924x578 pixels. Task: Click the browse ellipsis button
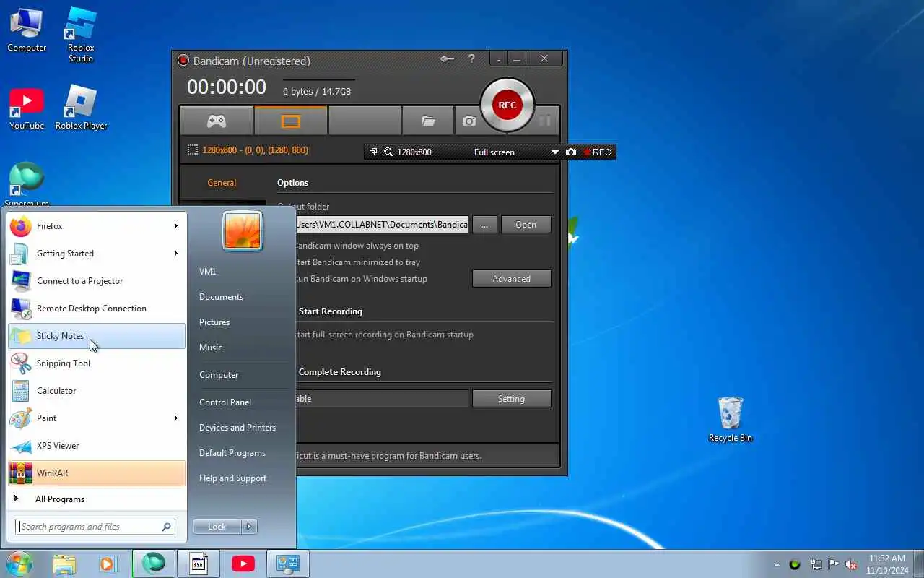point(484,225)
